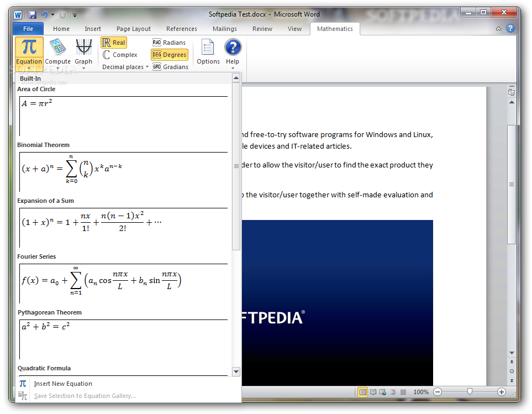Select the Mathematics tab
This screenshot has height=414, width=532.
tap(335, 29)
